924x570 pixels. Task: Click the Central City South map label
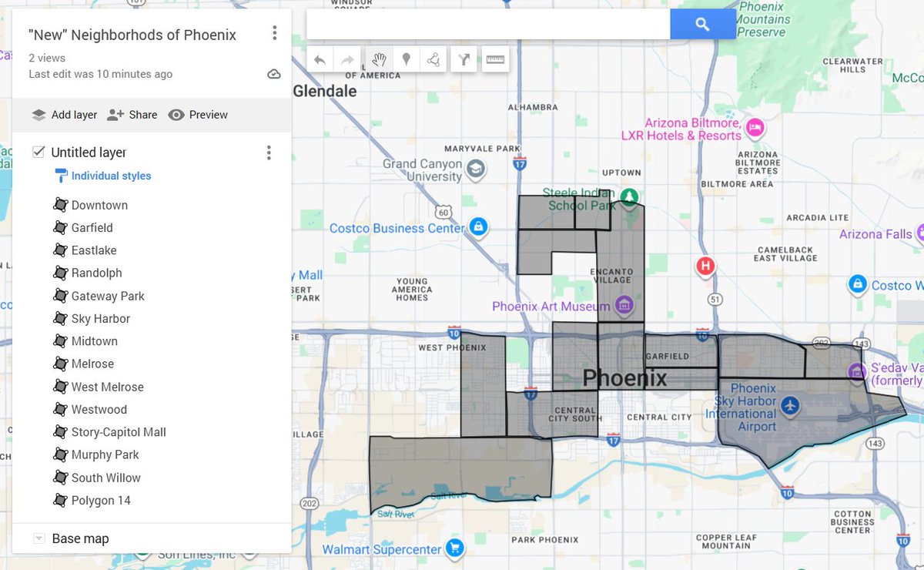pyautogui.click(x=575, y=414)
